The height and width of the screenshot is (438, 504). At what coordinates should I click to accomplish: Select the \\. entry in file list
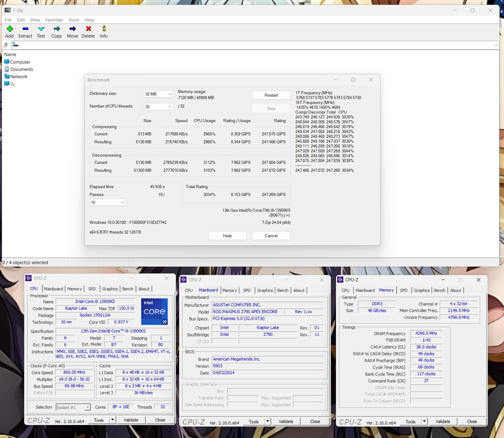coord(9,84)
